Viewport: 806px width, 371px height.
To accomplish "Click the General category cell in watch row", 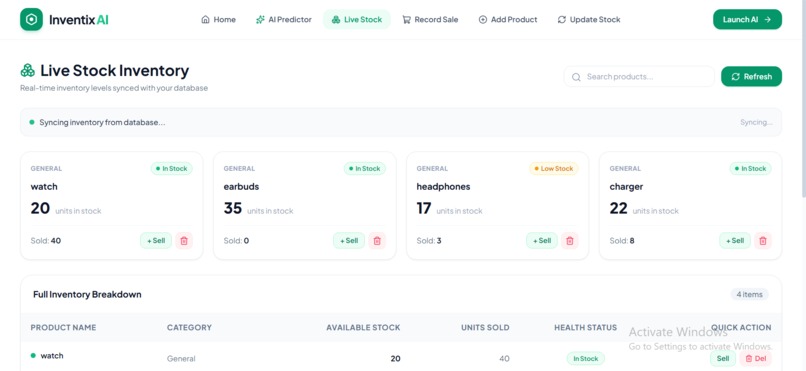I will 181,359.
